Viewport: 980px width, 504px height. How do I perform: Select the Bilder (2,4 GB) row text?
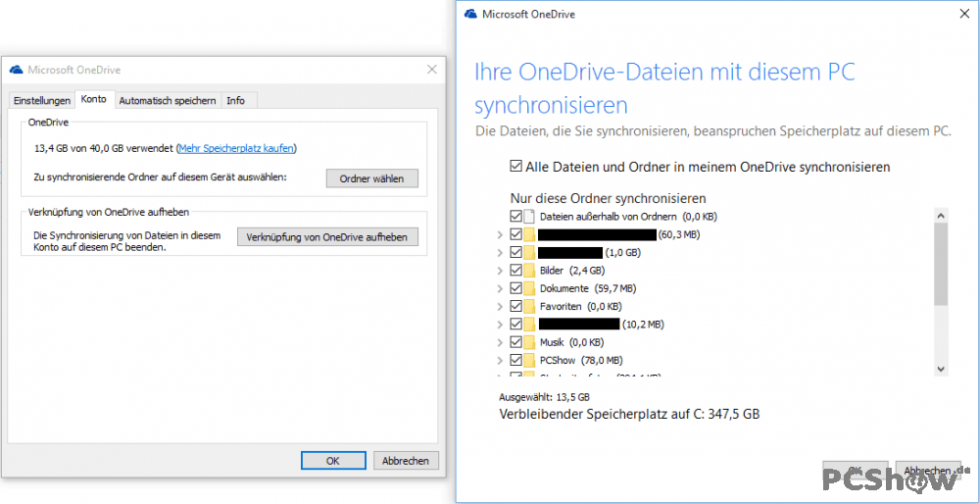point(572,271)
